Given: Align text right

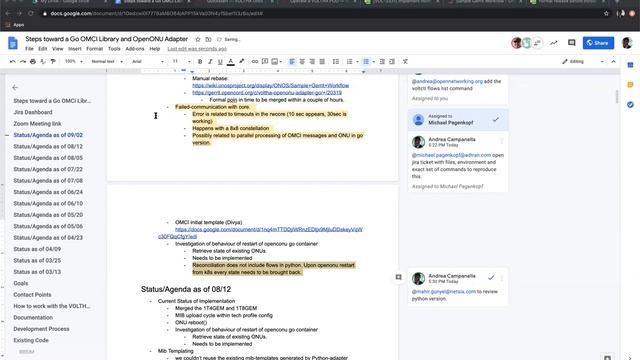Looking at the screenshot, I should pyautogui.click(x=312, y=62).
